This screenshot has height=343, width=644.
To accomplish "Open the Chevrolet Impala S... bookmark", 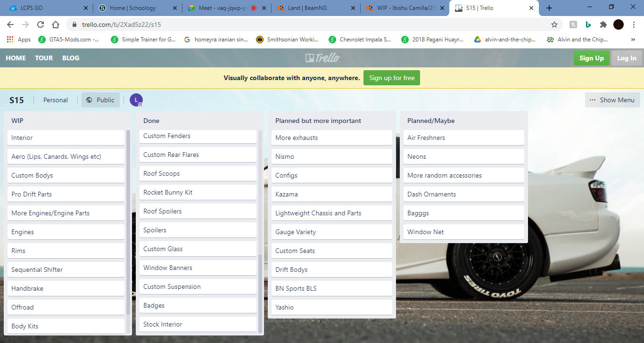I will (x=360, y=40).
